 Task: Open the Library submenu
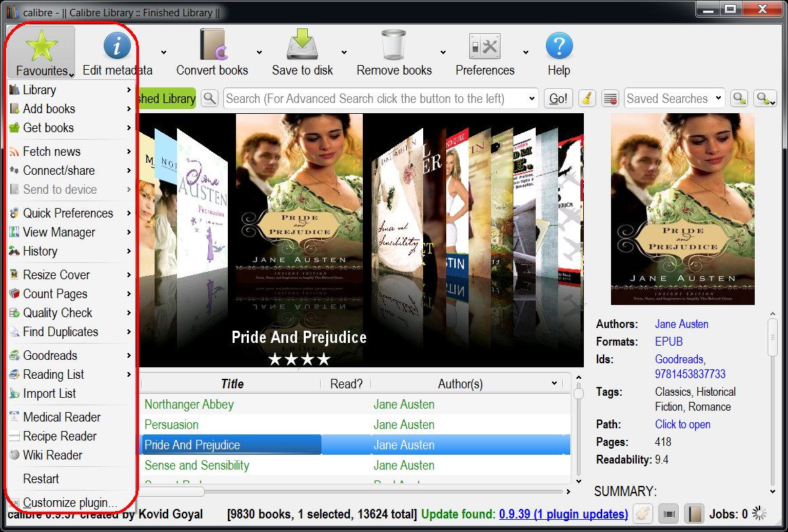(71, 90)
